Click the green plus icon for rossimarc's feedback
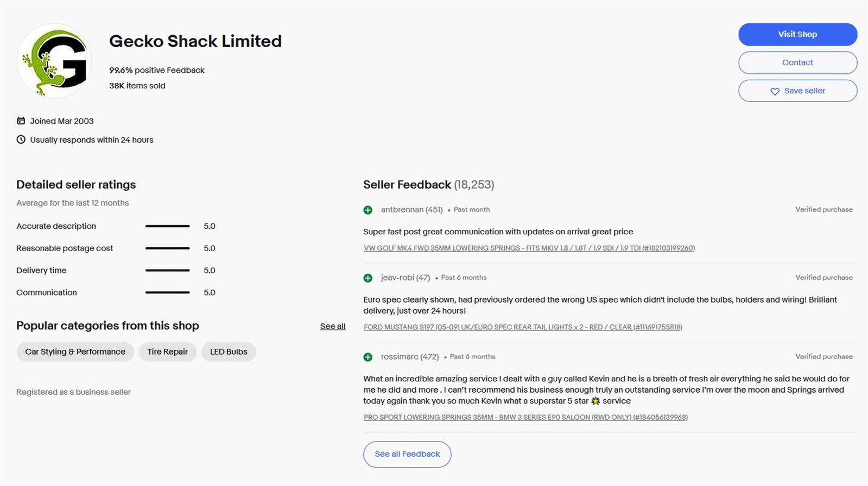This screenshot has height=486, width=868. (368, 357)
